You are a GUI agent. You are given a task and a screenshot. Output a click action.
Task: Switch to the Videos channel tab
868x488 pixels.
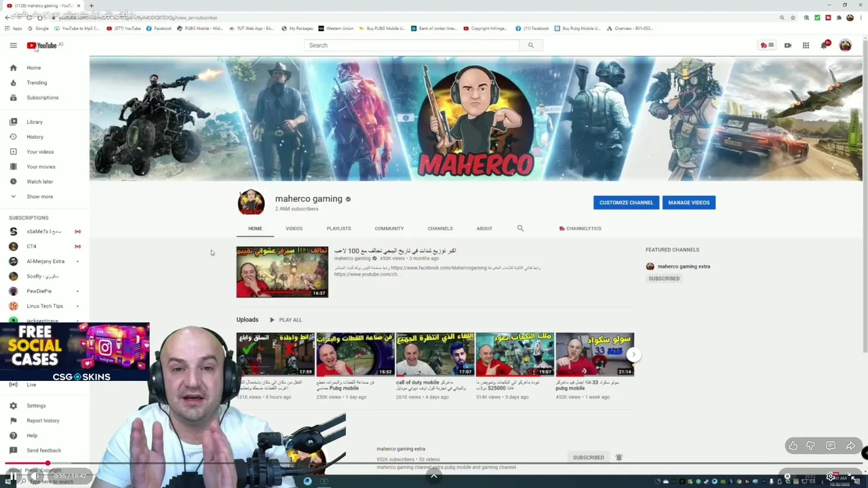[x=294, y=228]
